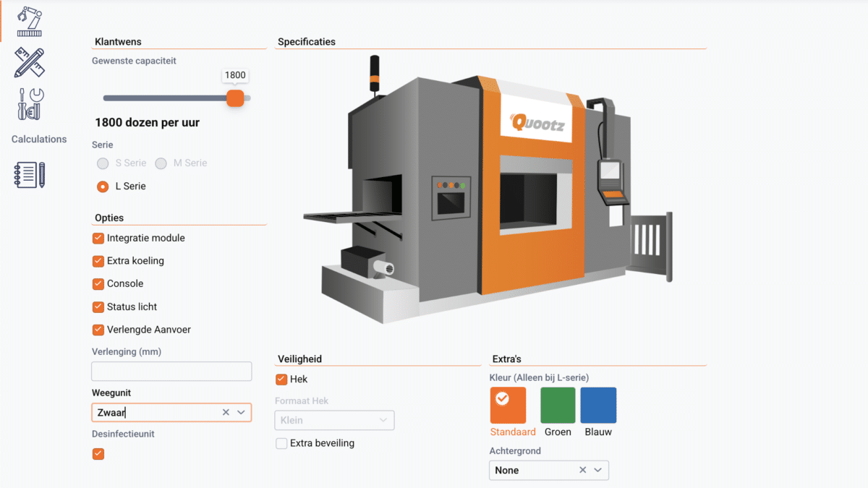The height and width of the screenshot is (488, 868).
Task: Toggle the Desinfectieunit checkbox
Action: click(x=98, y=454)
